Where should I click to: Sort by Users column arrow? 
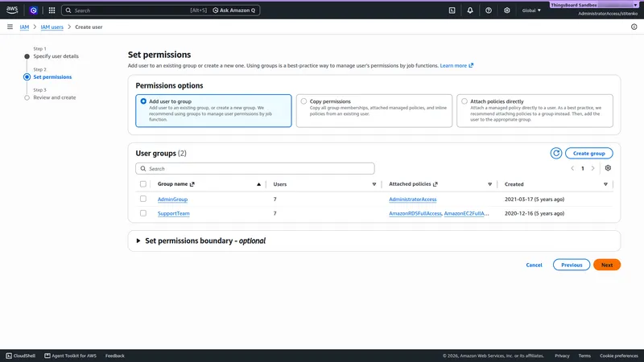coord(374,184)
